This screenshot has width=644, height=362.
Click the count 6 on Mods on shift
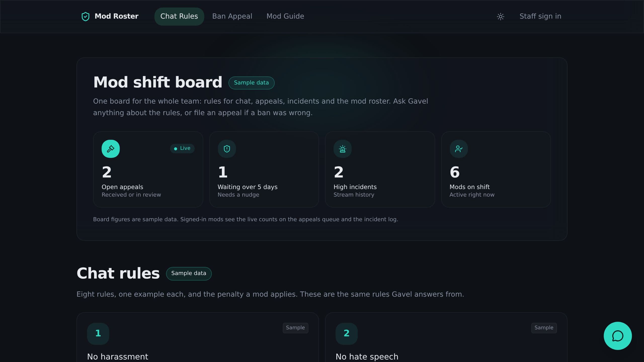click(455, 172)
